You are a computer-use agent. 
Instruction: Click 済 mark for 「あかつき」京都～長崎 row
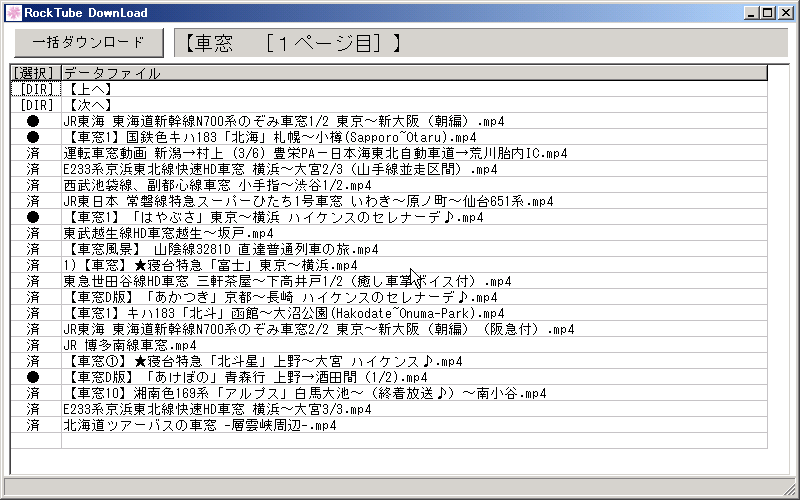[x=33, y=297]
